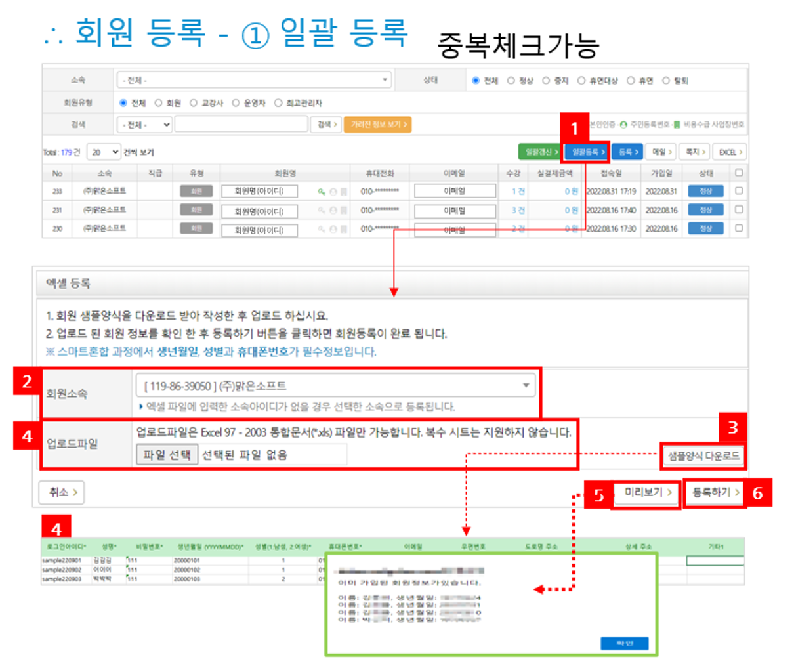Click the EXCEL export button
The height and width of the screenshot is (672, 794).
tap(730, 152)
